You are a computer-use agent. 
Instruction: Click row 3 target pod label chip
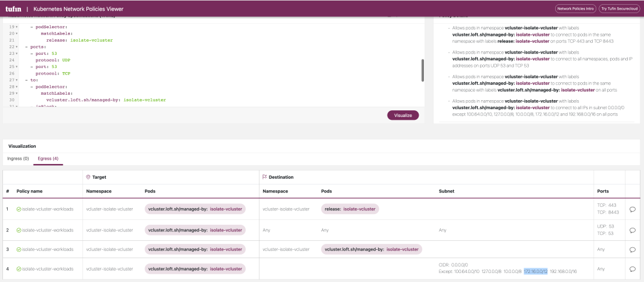pyautogui.click(x=195, y=249)
